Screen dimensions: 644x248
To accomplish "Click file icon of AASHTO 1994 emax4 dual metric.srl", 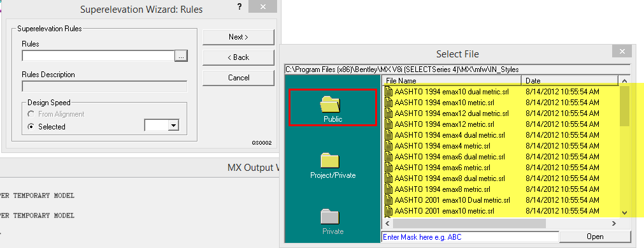I will pyautogui.click(x=389, y=135).
